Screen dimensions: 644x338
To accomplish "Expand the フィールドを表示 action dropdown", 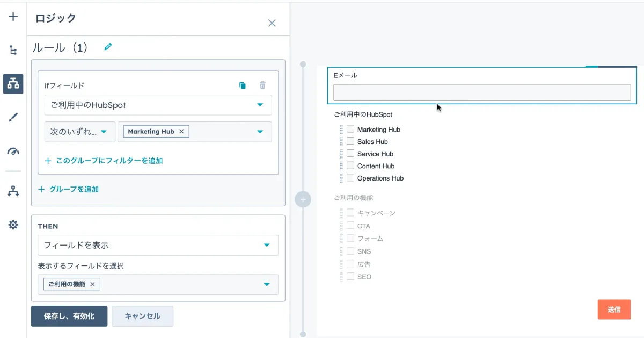I will 158,245.
